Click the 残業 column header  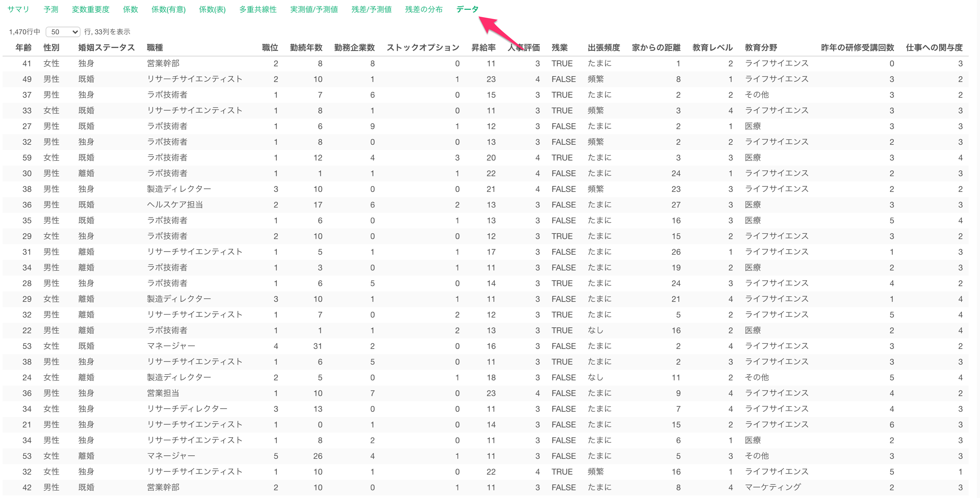point(560,48)
